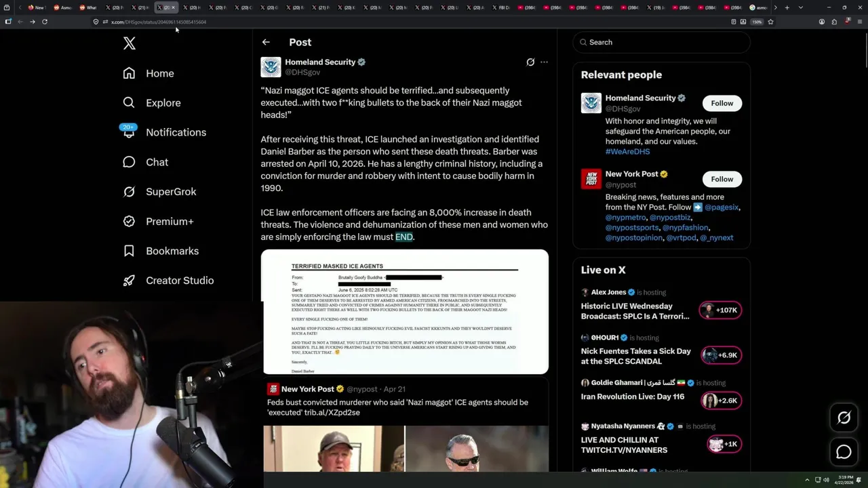The height and width of the screenshot is (488, 868).
Task: Open the quoted post's sunglasses man photo
Action: pos(477,449)
